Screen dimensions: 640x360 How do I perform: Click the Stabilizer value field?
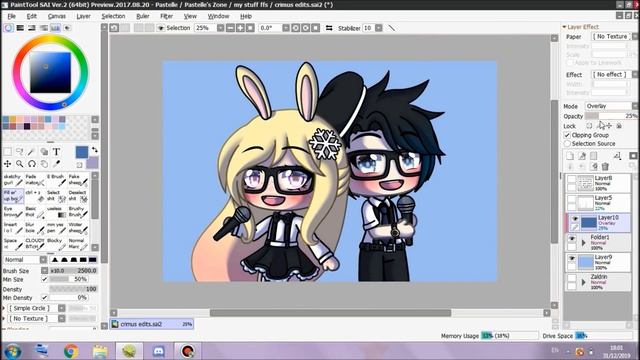[x=368, y=28]
